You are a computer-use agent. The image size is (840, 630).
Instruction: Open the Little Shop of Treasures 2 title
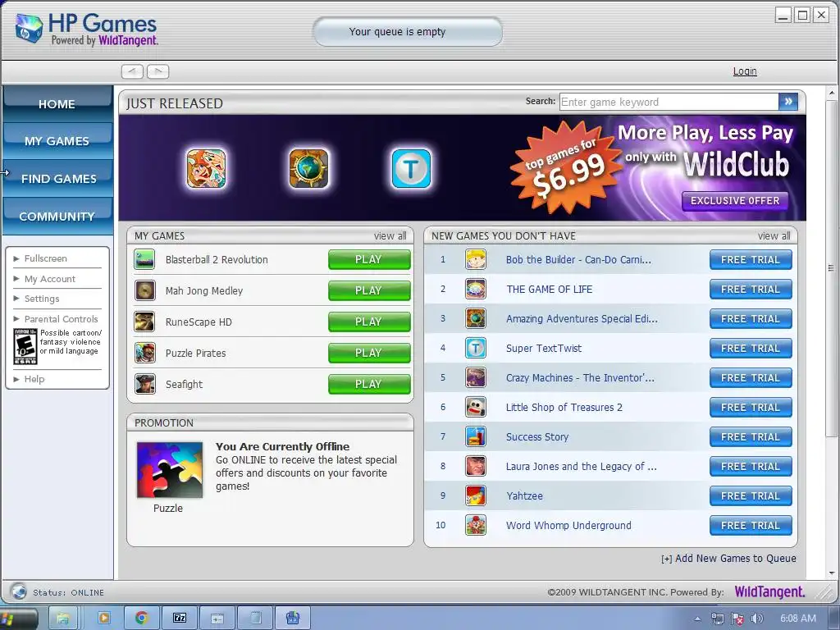[x=564, y=407]
